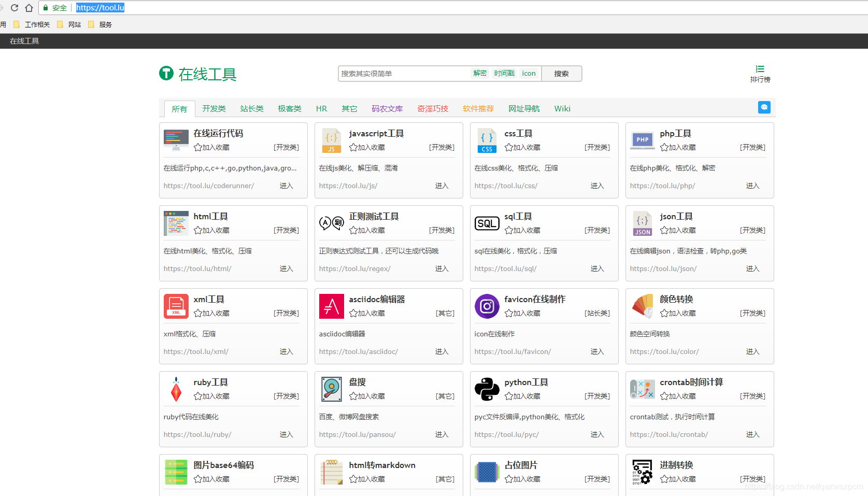
Task: Click the ruby工具 red gem icon
Action: pyautogui.click(x=176, y=389)
